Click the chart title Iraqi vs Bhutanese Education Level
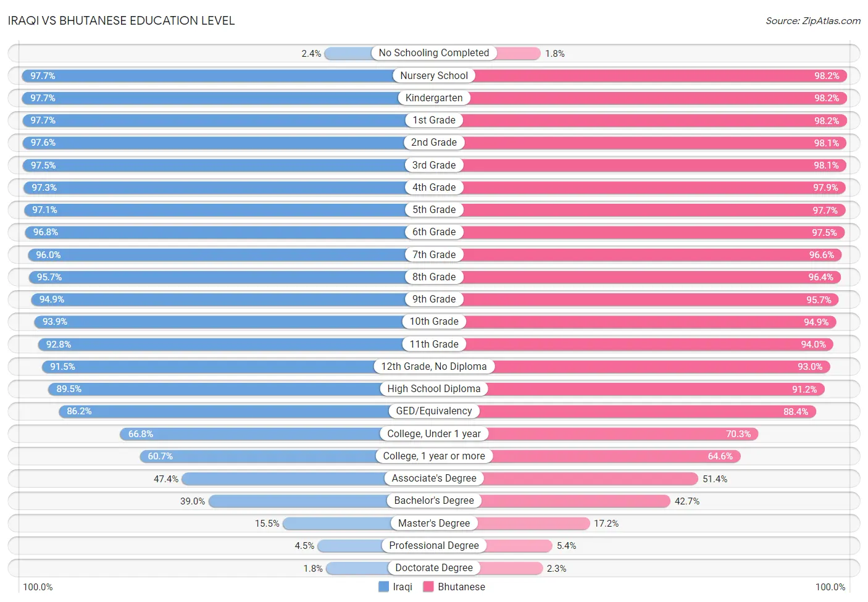Image resolution: width=868 pixels, height=602 pixels. pos(122,20)
